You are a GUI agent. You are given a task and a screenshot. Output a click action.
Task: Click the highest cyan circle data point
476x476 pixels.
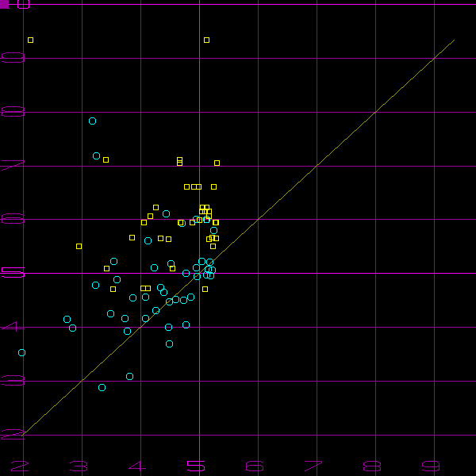92,121
